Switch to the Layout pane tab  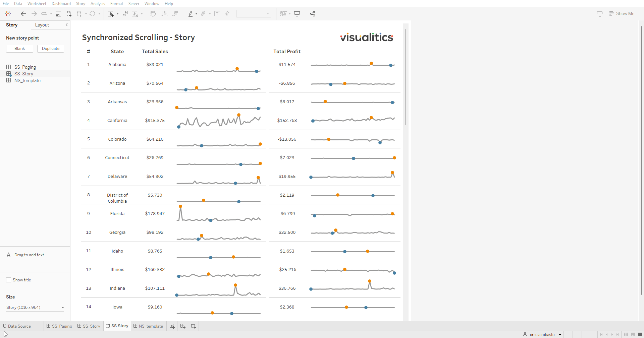point(42,25)
